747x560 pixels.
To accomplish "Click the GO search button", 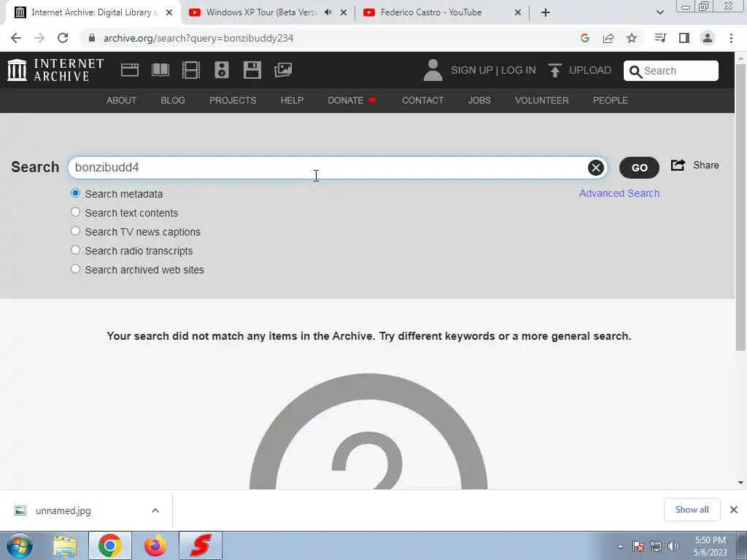I will (639, 168).
